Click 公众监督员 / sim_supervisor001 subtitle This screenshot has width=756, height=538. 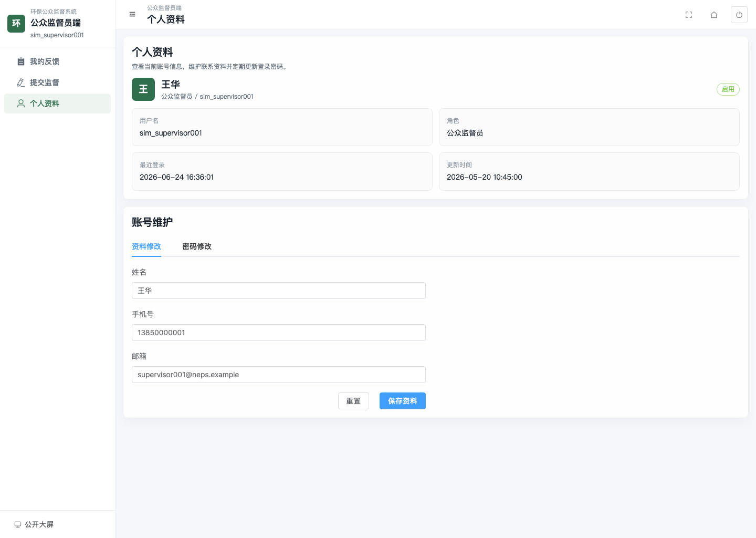click(207, 97)
